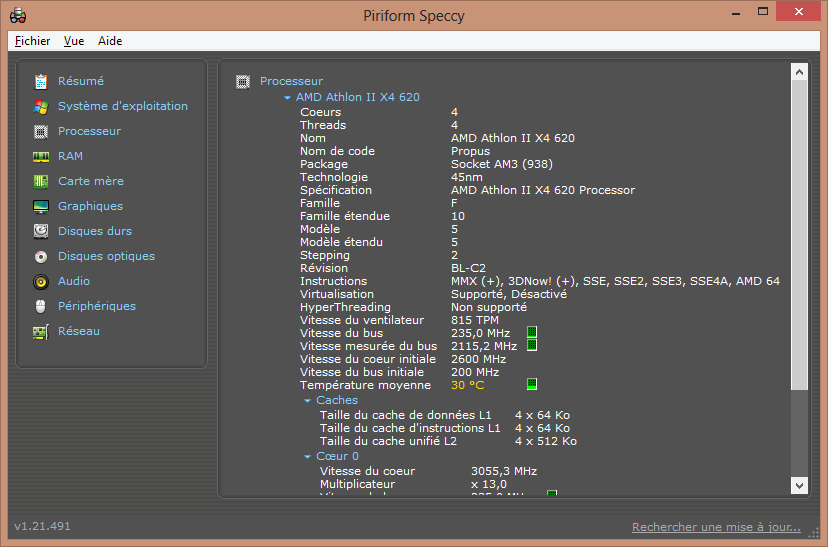Select Processeur in the sidebar
Viewport: 828px width, 547px height.
pos(89,131)
